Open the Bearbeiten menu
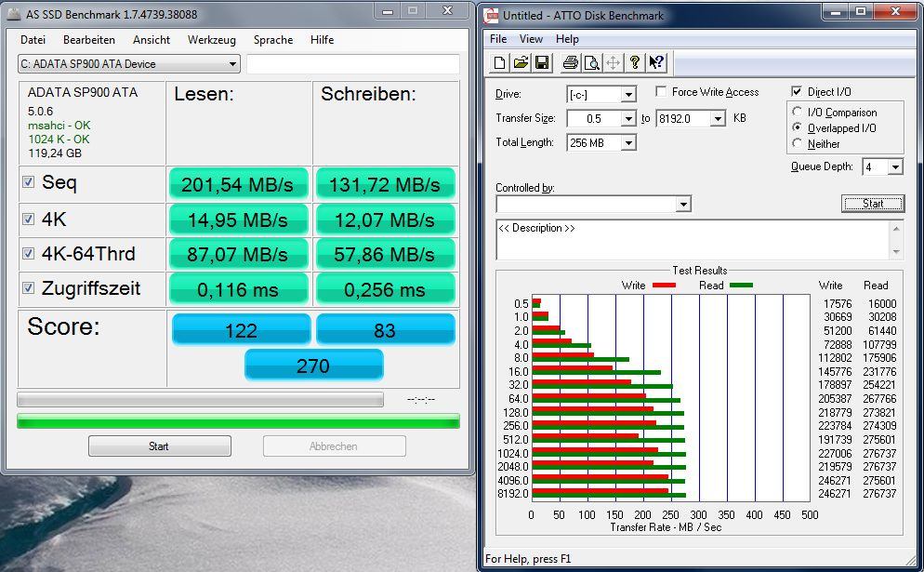The image size is (924, 572). point(89,39)
